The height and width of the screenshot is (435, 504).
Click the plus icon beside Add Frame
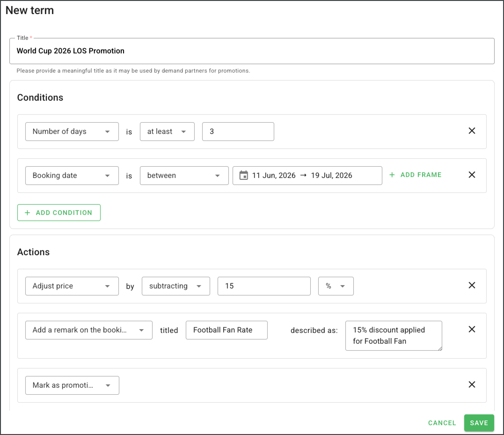tap(392, 175)
